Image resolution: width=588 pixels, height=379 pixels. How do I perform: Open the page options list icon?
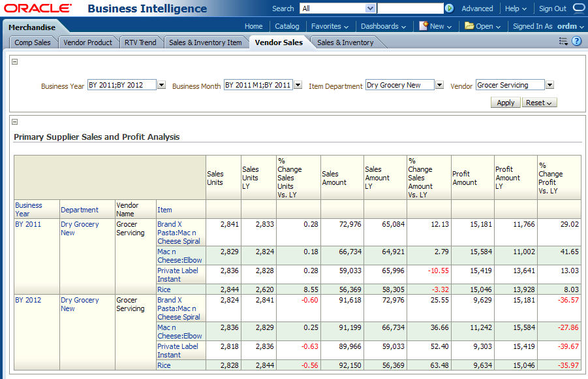pos(563,41)
